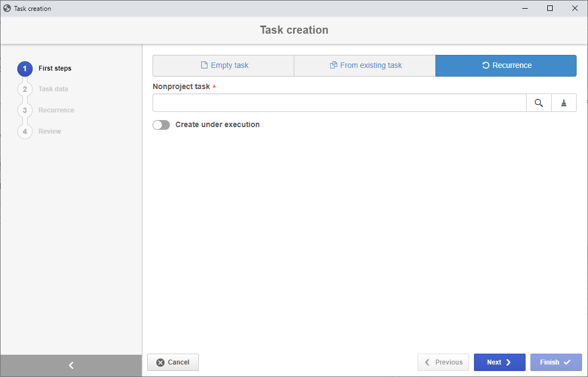588x377 pixels.
Task: Select step 4 Review circle
Action: pyautogui.click(x=25, y=131)
